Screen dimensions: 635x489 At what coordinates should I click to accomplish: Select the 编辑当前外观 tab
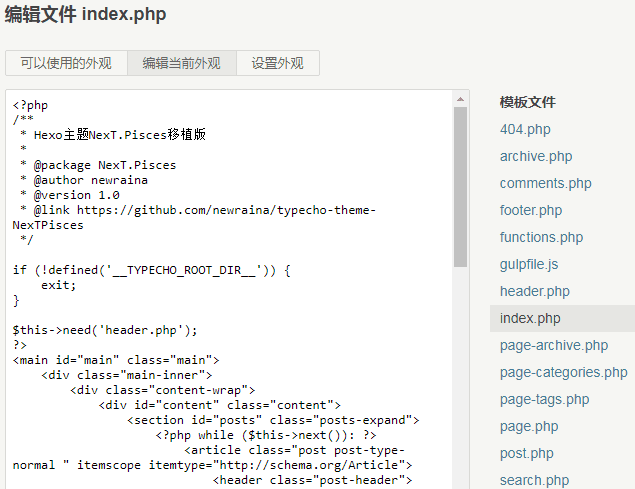[x=181, y=63]
